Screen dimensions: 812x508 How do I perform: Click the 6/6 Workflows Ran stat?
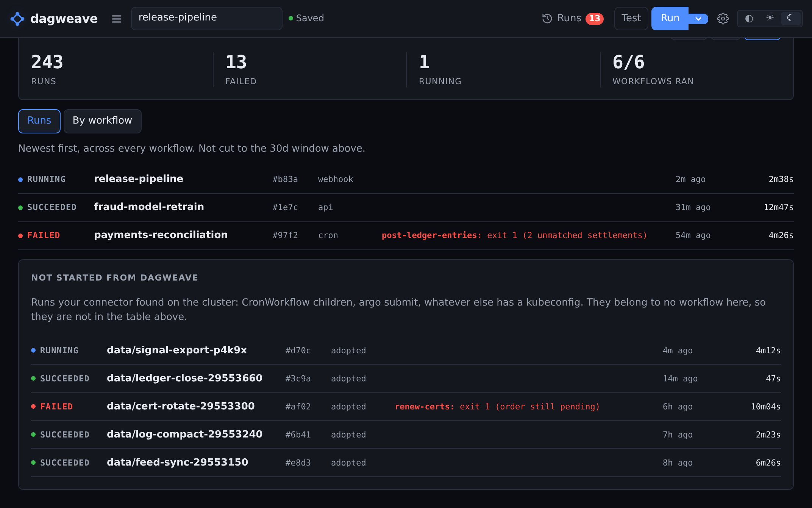pyautogui.click(x=653, y=70)
